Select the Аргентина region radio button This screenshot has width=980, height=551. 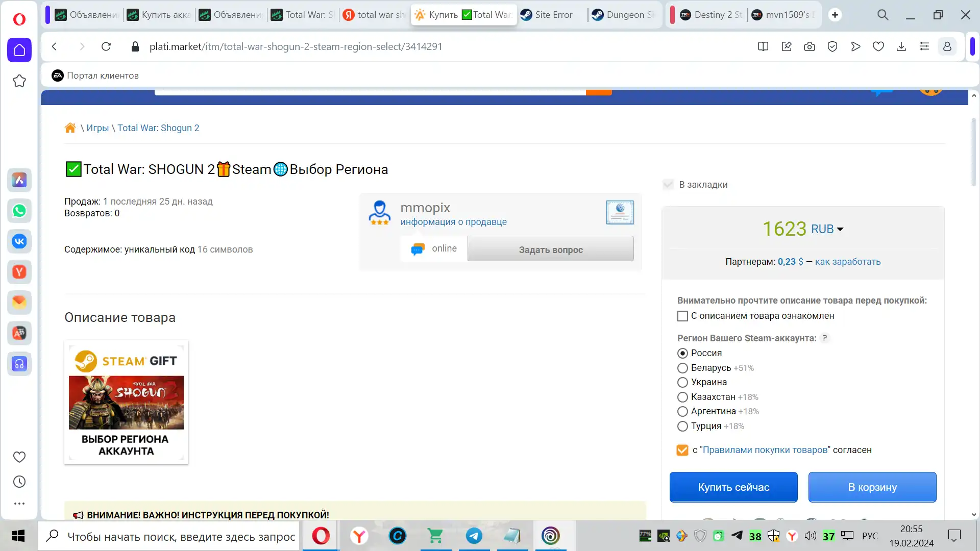click(x=682, y=411)
